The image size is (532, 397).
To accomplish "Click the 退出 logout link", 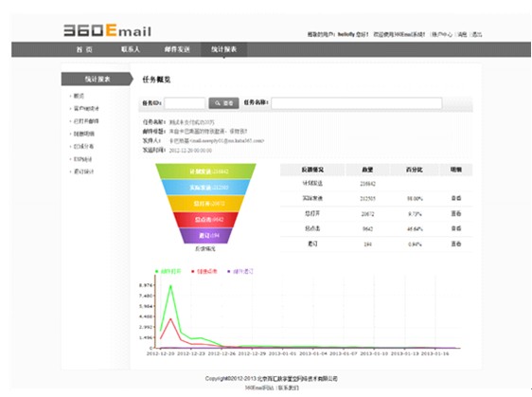I will pos(477,34).
